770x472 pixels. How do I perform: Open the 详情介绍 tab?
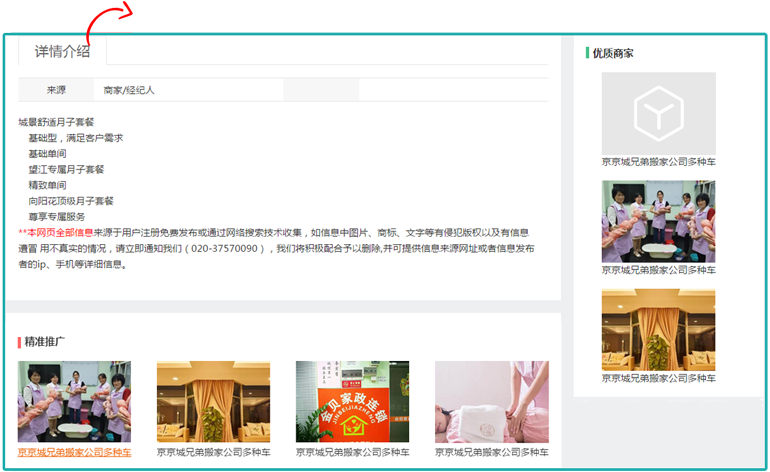click(62, 51)
